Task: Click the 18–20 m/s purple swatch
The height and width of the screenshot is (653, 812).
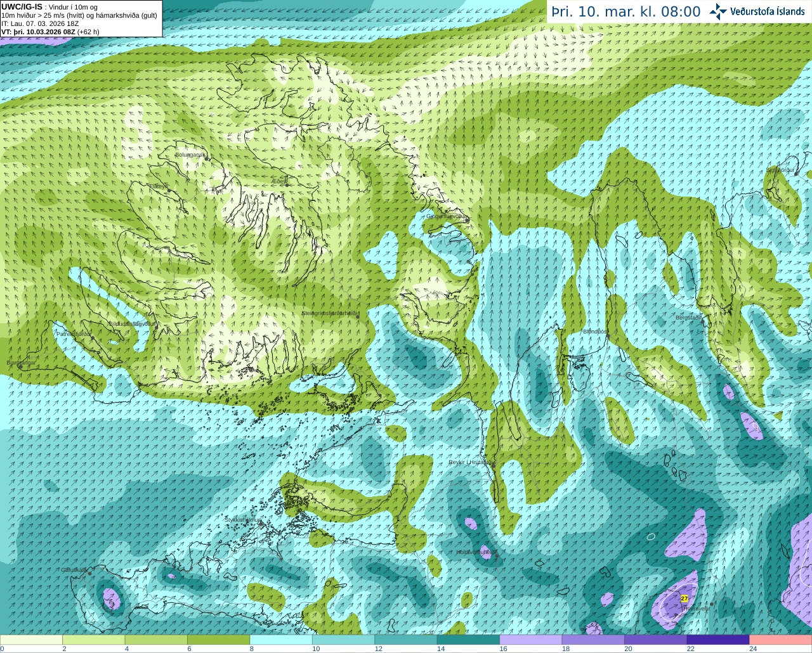Action: click(x=593, y=640)
